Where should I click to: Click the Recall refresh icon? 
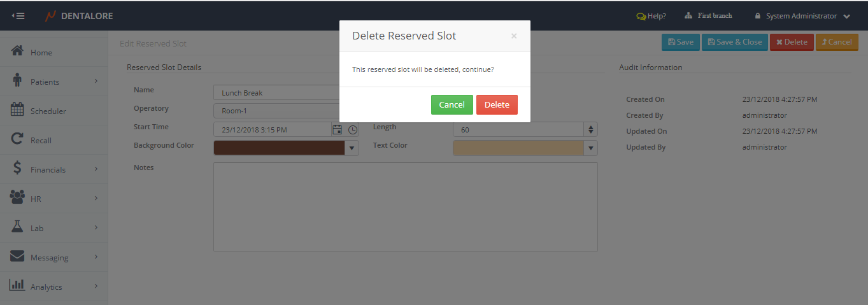(18, 139)
